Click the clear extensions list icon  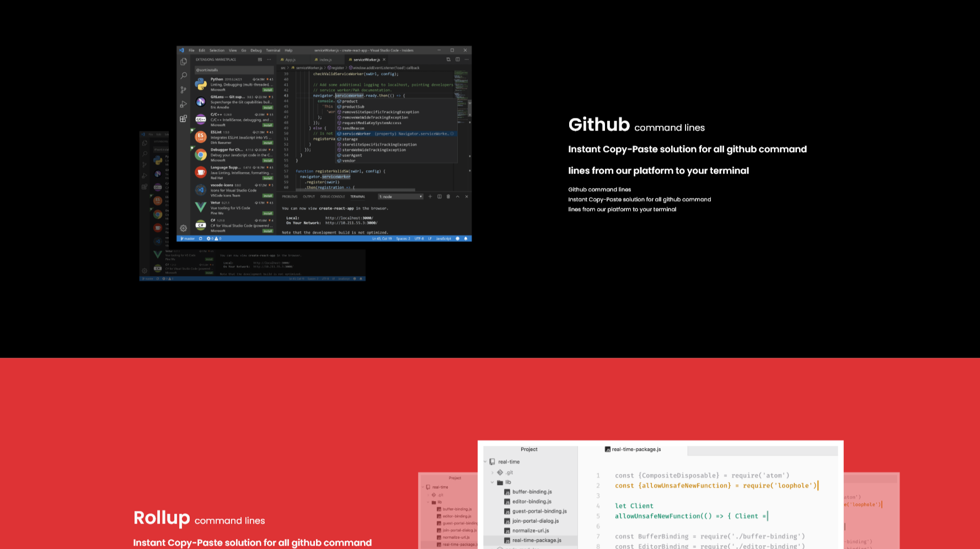260,60
